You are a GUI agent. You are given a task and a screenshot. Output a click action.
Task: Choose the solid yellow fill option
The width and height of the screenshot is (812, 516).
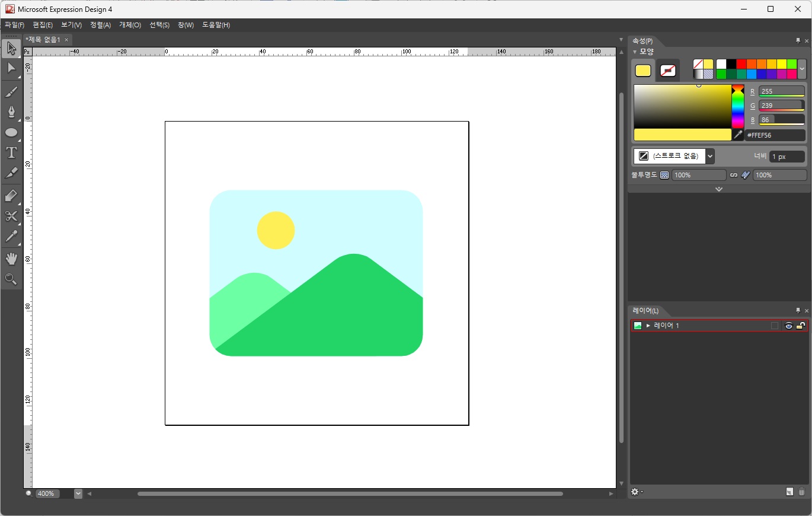pos(708,64)
